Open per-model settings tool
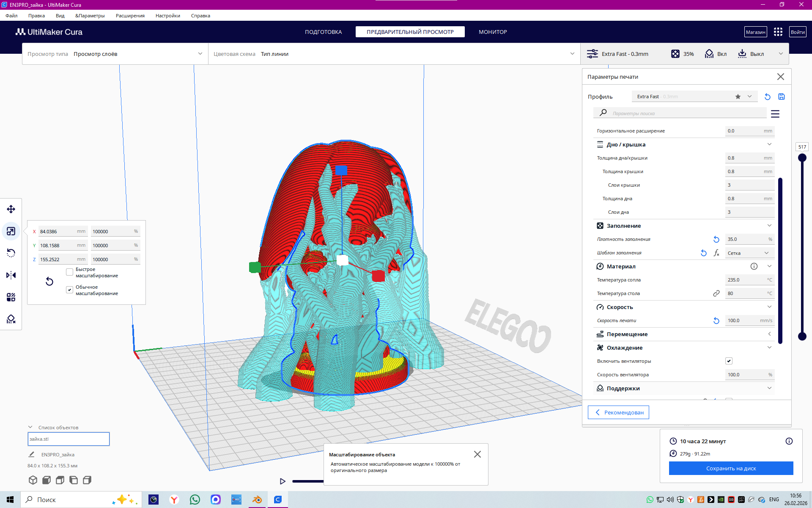Screen dimensions: 812x508 coord(11,297)
